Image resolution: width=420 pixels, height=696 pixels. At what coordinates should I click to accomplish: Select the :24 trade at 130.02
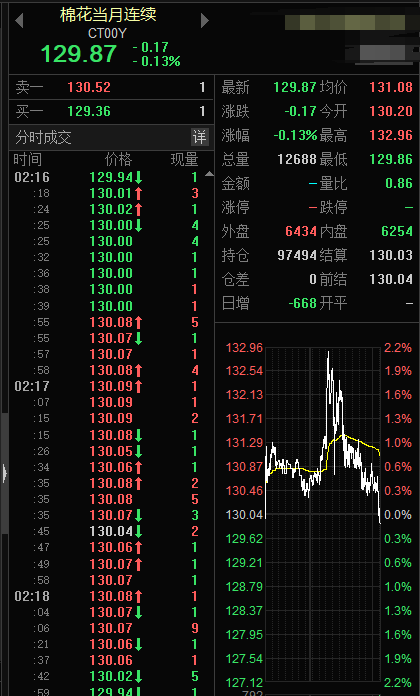point(107,210)
